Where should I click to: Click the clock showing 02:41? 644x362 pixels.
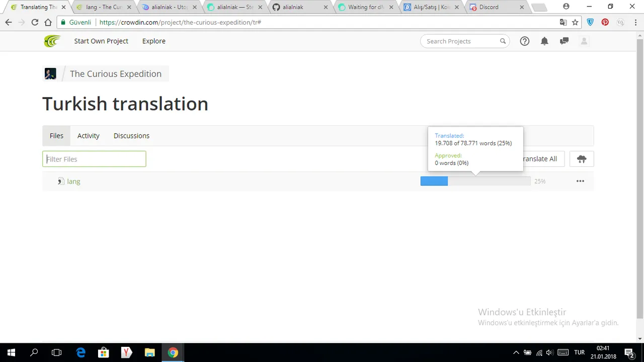[x=603, y=348]
